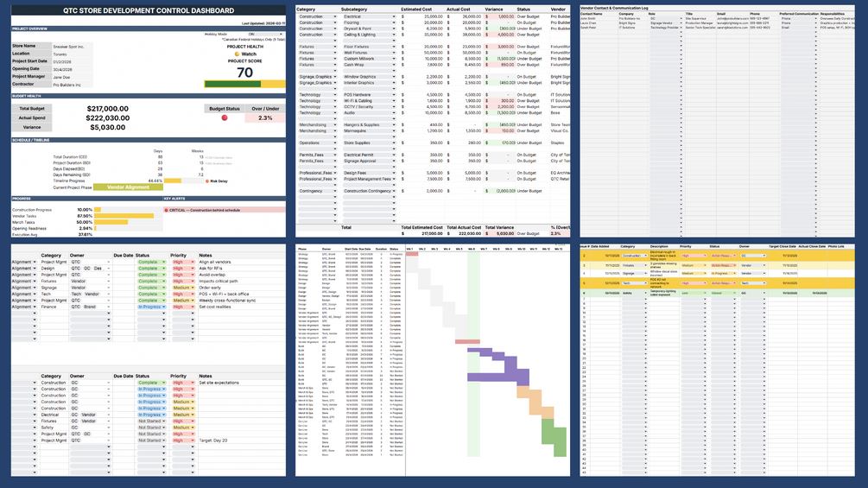Click the Project Score progress bar under 70
Screen dimensions: 868x488
244,84
